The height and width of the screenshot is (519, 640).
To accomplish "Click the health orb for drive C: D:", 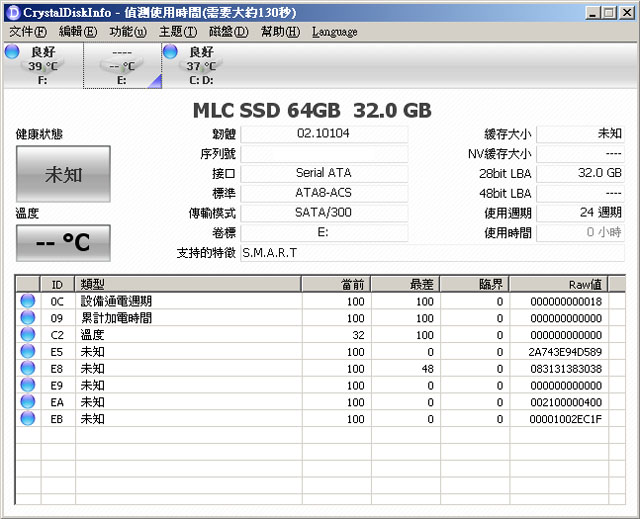I will click(169, 52).
